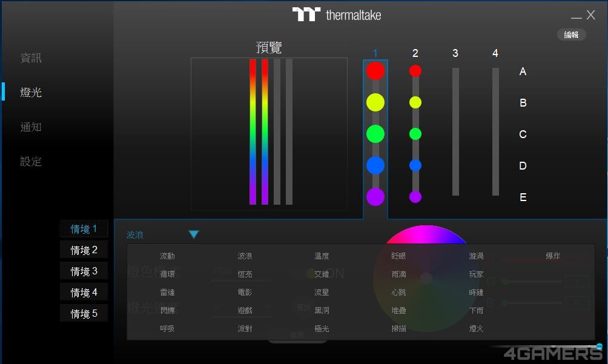Select the 溫度 lighting mode
This screenshot has height=364, width=608.
click(322, 256)
